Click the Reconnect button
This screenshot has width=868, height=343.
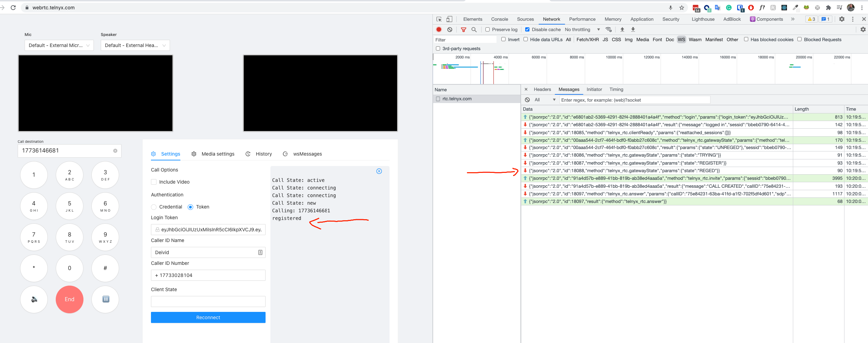coord(208,317)
